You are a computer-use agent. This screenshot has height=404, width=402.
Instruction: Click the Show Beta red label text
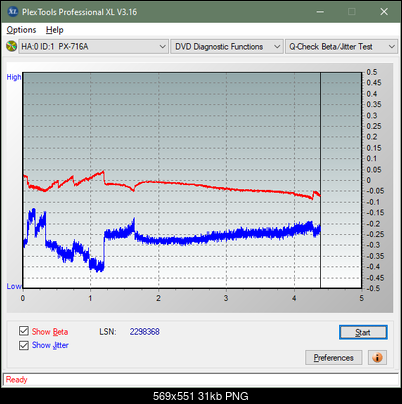(50, 332)
